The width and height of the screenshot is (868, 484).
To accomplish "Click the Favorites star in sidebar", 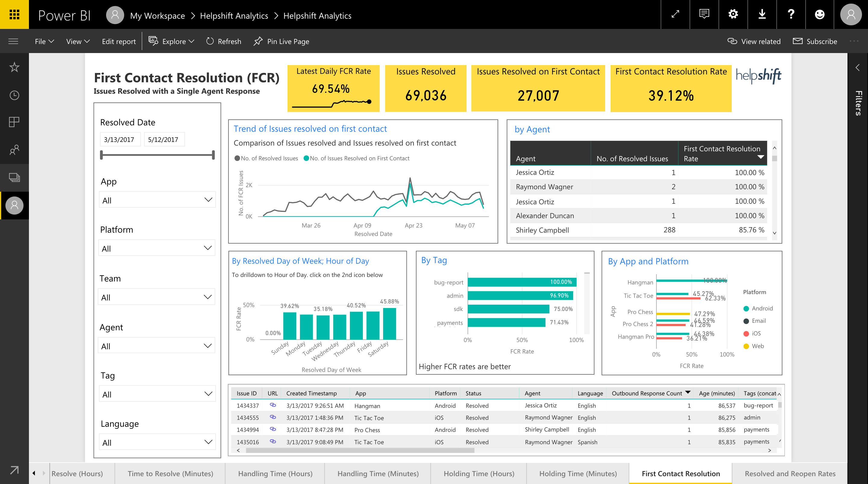I will click(14, 67).
